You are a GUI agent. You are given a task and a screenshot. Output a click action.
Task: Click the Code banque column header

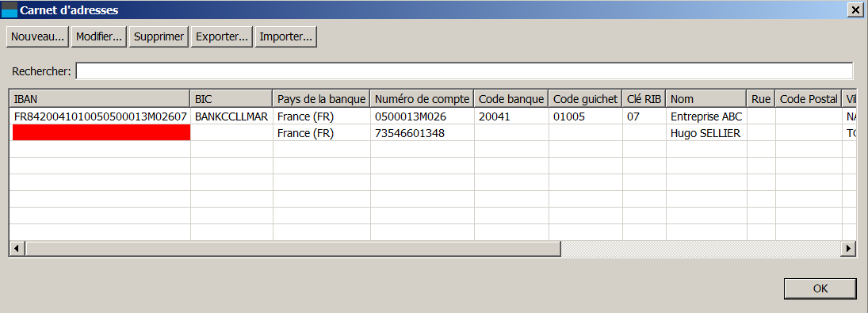511,99
